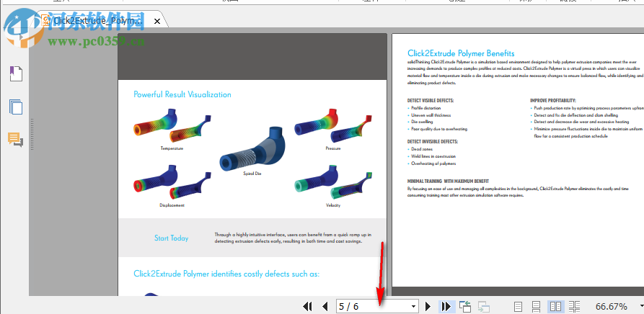Click the Overheating of polymers bullet

pos(433,163)
